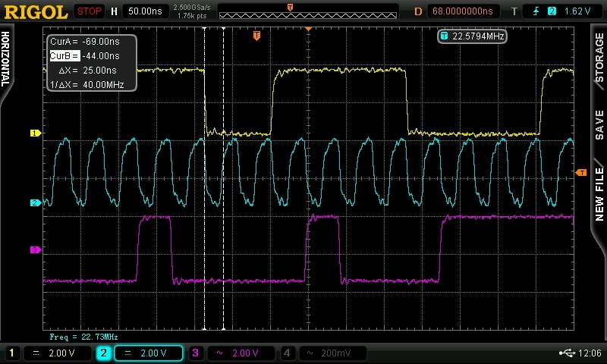Click the orange T trigger position marker inside grid
This screenshot has height=364, width=607.
coord(256,36)
